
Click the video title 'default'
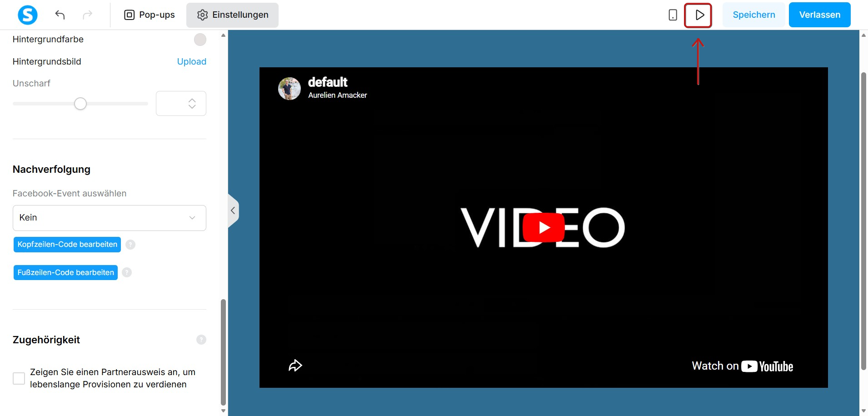[328, 82]
